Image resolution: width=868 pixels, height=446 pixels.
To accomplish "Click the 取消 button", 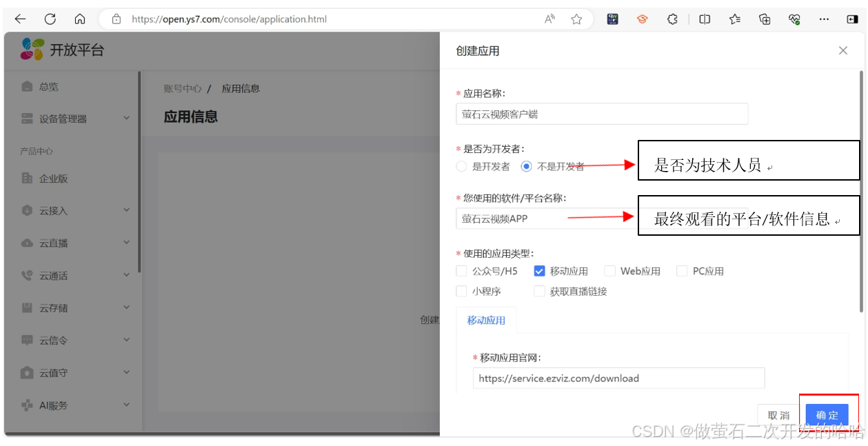I will pyautogui.click(x=779, y=415).
